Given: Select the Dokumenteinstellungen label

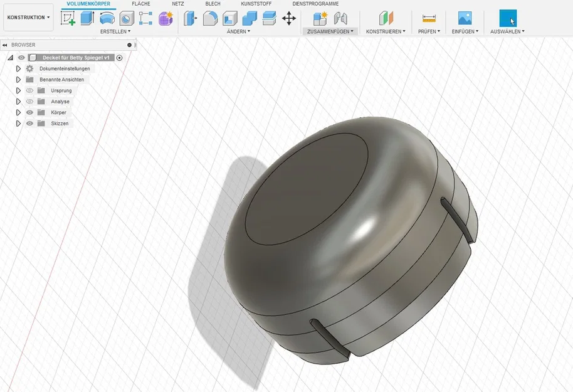Looking at the screenshot, I should pos(65,68).
